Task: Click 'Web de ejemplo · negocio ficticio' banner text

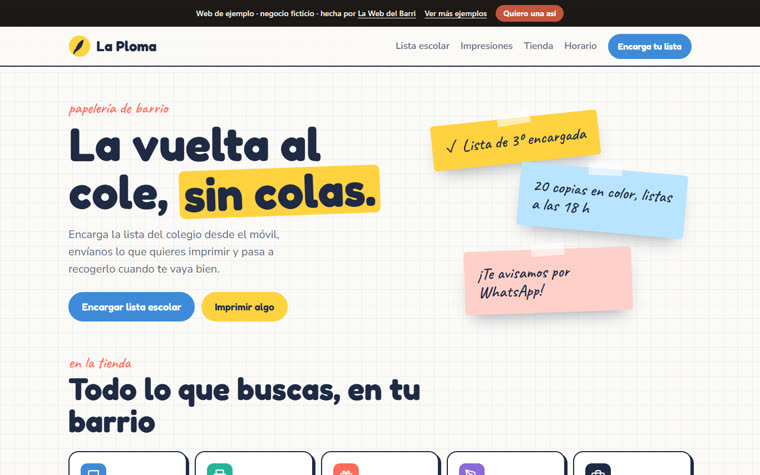Action: pos(255,14)
